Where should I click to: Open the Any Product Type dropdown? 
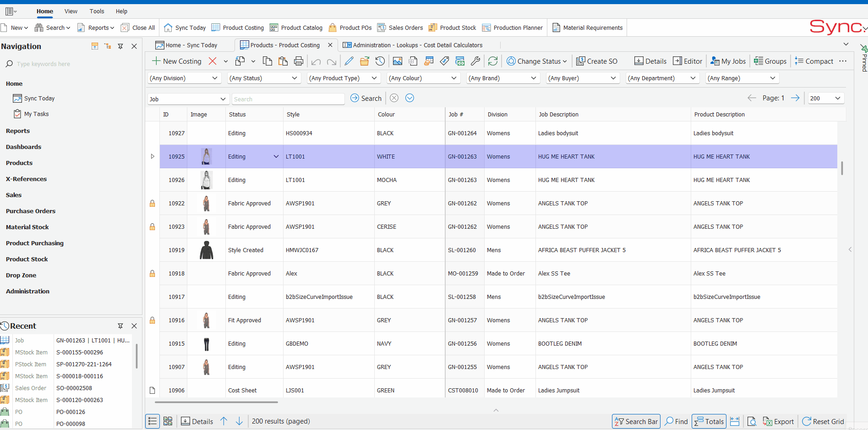(x=344, y=78)
